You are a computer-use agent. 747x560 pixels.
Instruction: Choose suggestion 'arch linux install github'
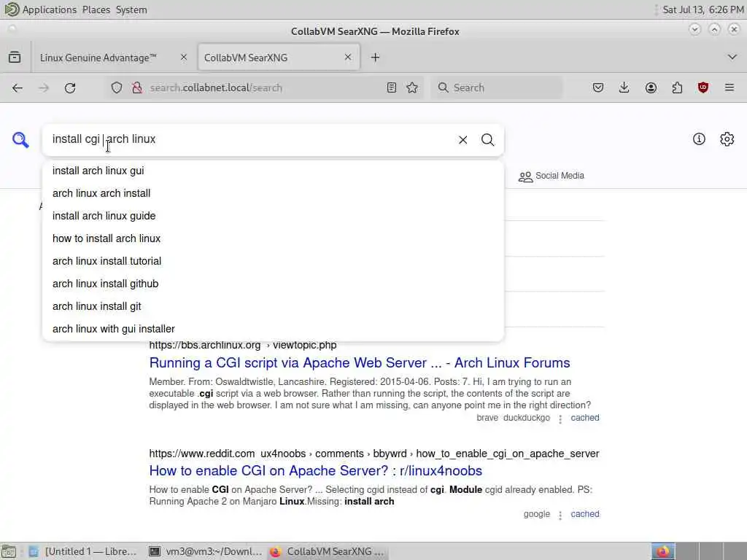pos(273,284)
